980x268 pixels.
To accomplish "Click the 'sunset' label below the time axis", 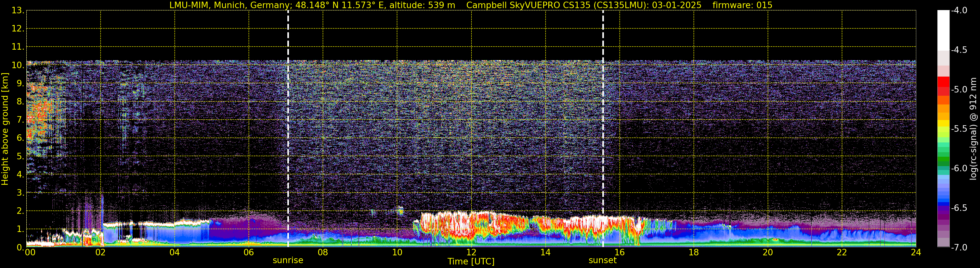I will point(603,261).
